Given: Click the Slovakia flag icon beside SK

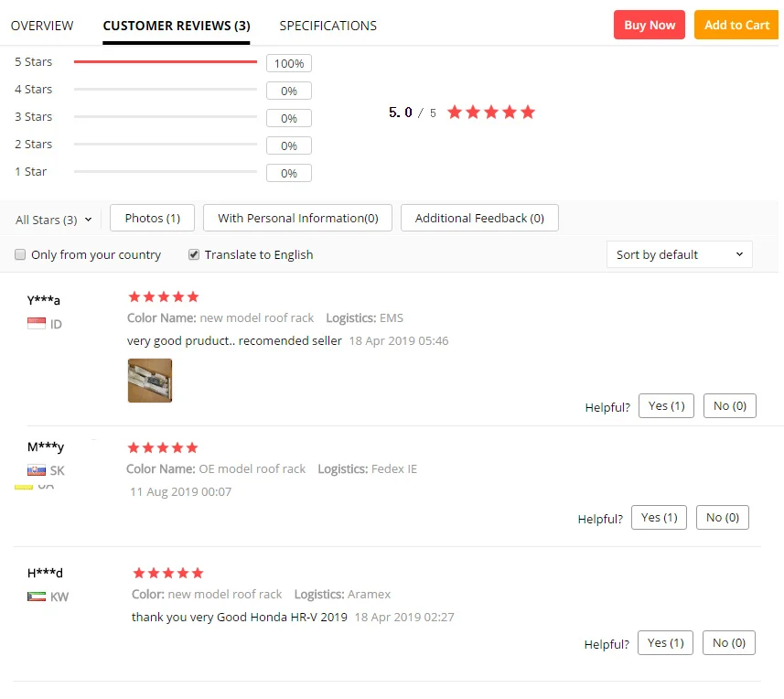Looking at the screenshot, I should 37,470.
